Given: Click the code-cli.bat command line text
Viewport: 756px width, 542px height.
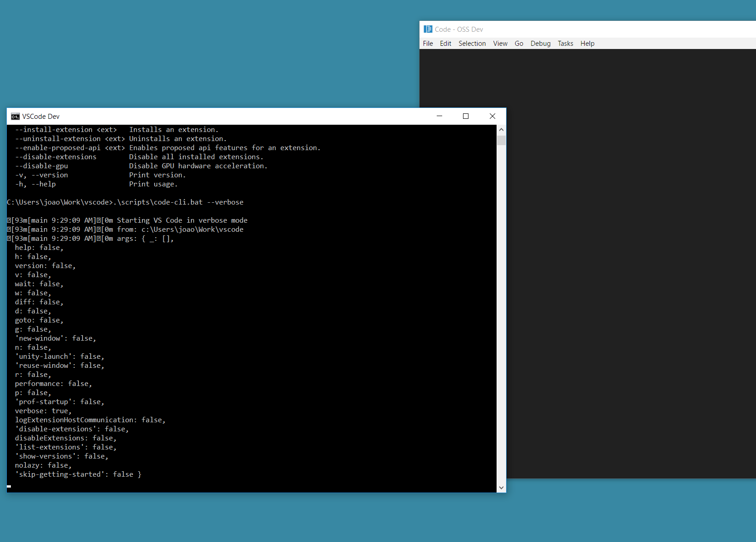Looking at the screenshot, I should pyautogui.click(x=125, y=202).
